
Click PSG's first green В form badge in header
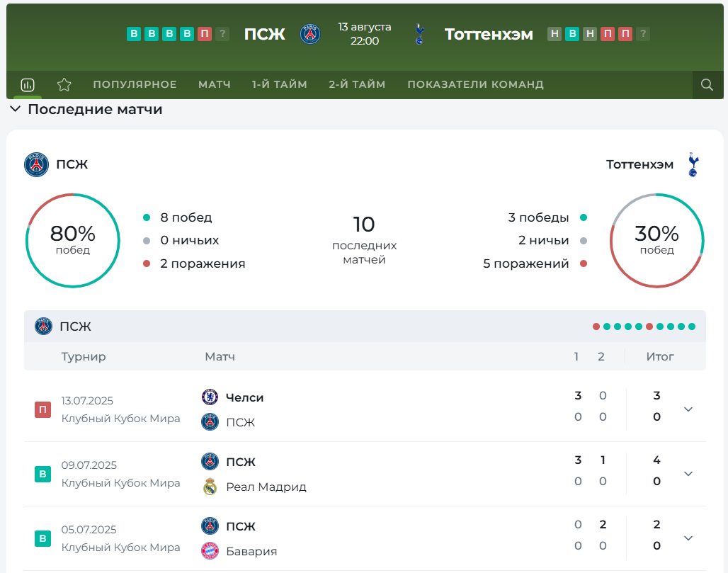(x=134, y=34)
